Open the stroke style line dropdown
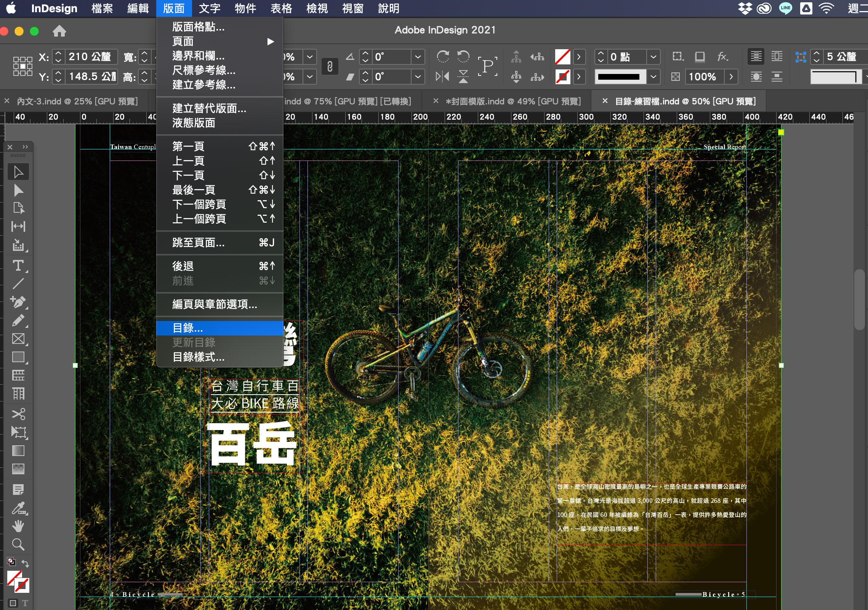 653,77
